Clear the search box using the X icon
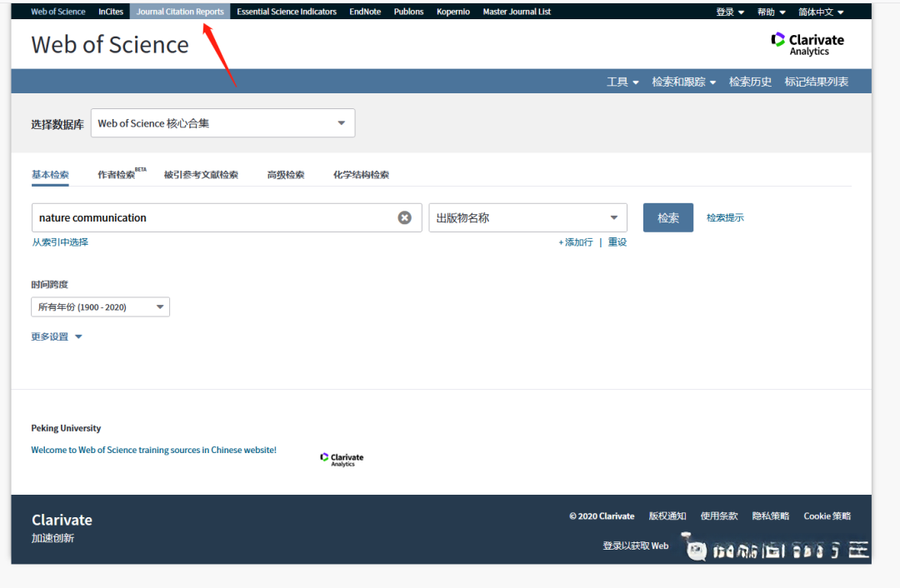900x588 pixels. point(405,217)
